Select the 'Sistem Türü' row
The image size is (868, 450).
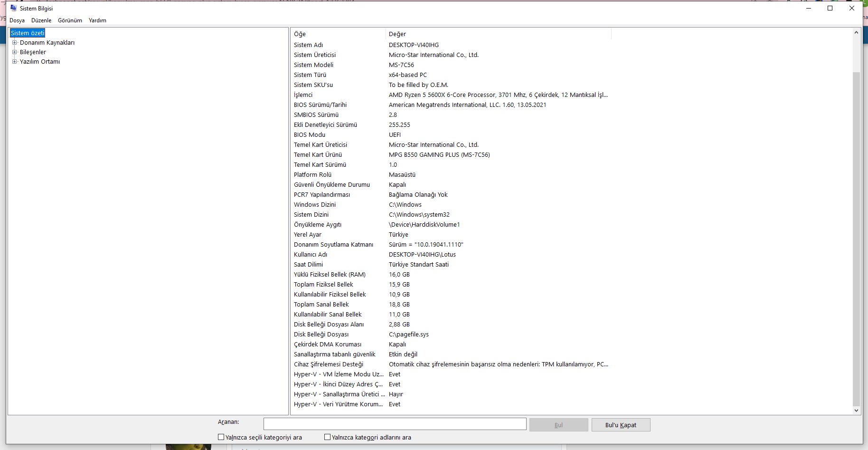tap(451, 75)
